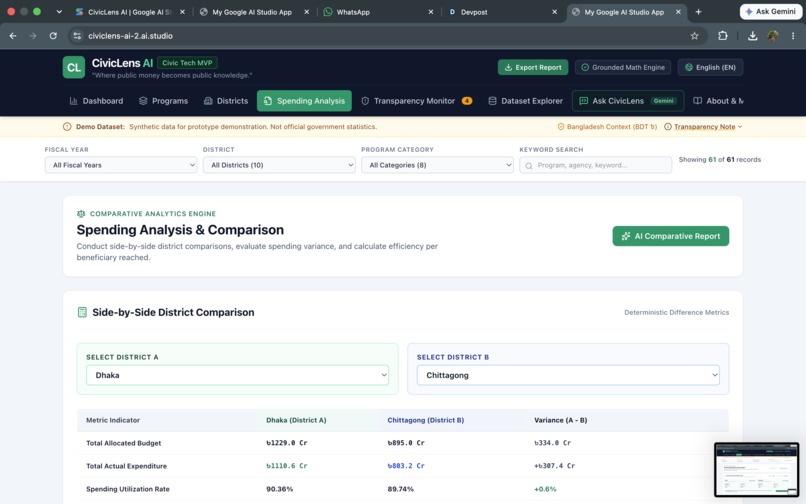Screen dimensions: 806x504
Task: Bookmark this page with the star icon
Action: [x=694, y=35]
